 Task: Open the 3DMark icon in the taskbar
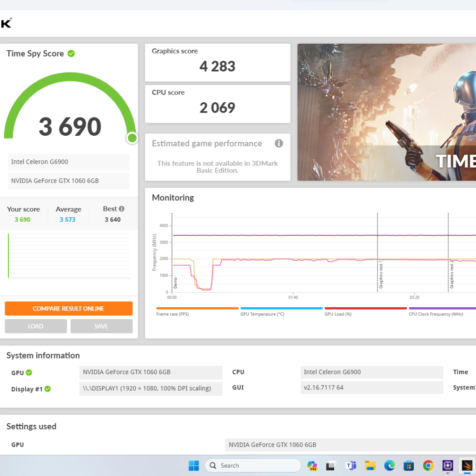[x=467, y=465]
